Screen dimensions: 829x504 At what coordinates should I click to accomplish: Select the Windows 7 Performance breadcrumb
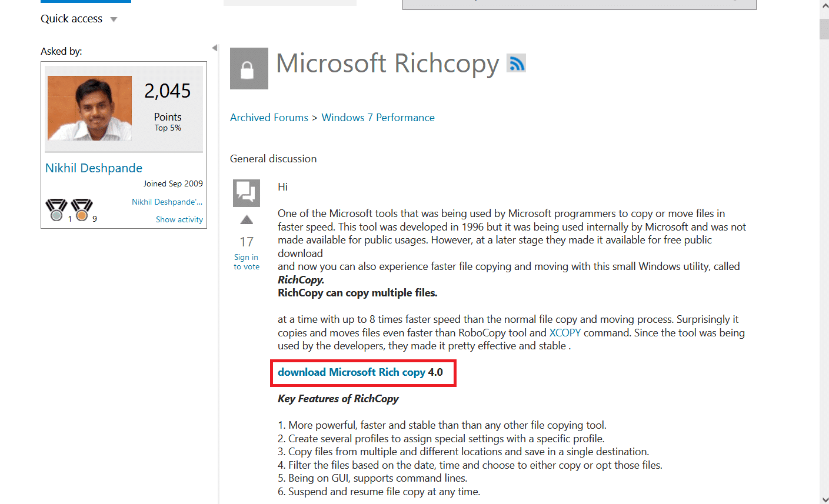coord(378,117)
